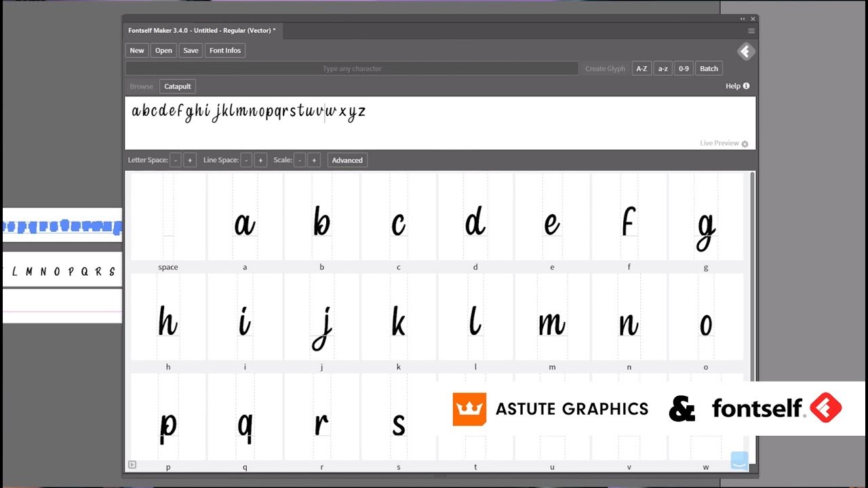This screenshot has width=868, height=488.
Task: Decrease Letter Space with minus button
Action: pos(176,160)
